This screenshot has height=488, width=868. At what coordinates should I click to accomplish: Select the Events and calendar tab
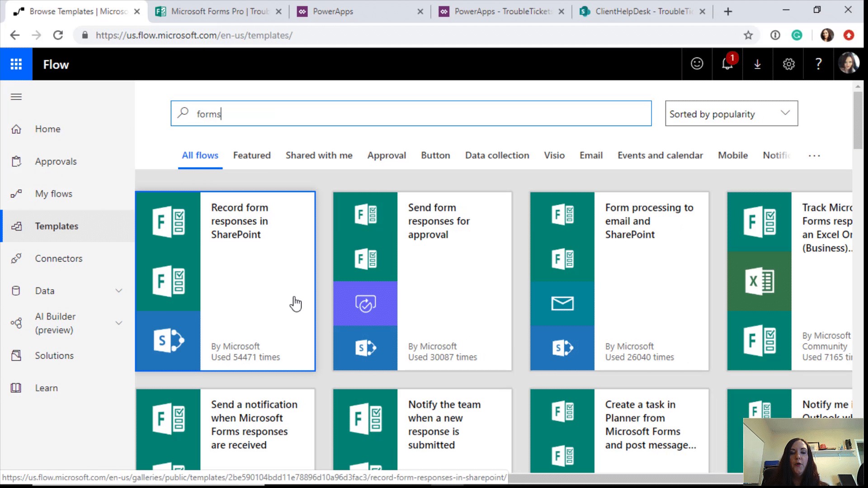click(x=660, y=155)
